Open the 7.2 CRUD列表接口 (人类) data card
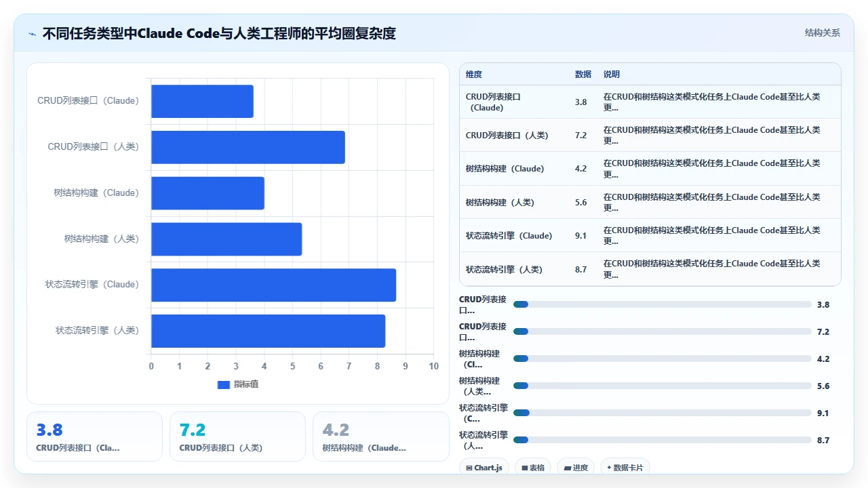 tap(237, 436)
